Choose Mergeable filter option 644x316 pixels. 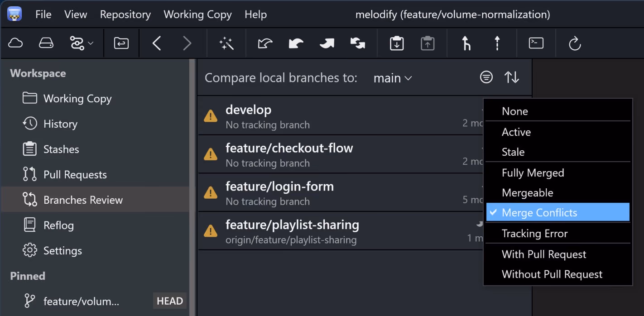pyautogui.click(x=558, y=193)
